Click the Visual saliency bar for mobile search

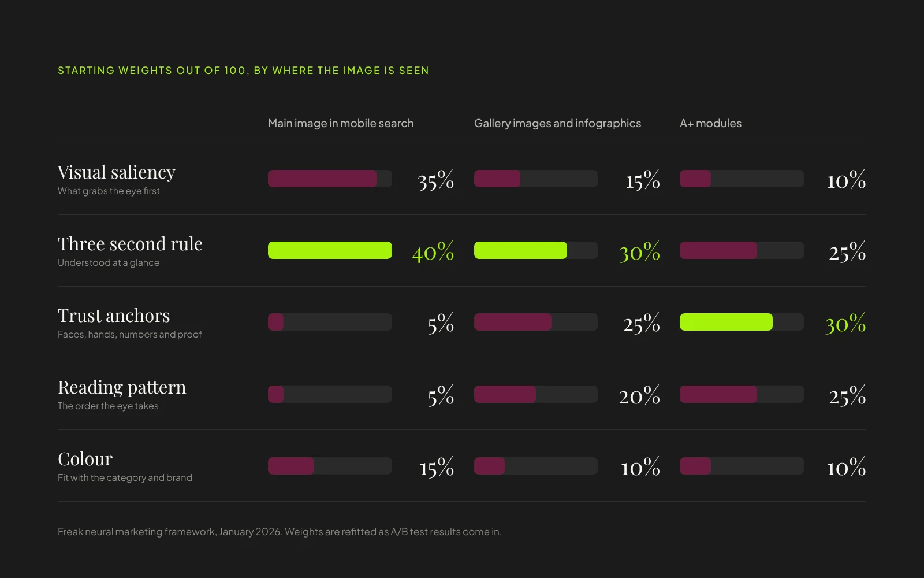pyautogui.click(x=330, y=179)
